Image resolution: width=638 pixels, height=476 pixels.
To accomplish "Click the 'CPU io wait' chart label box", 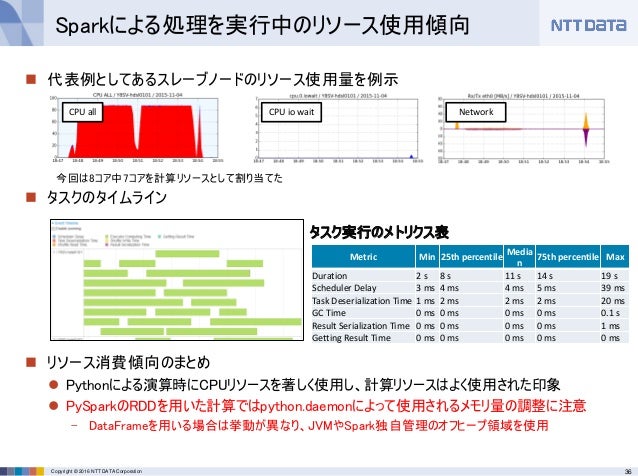I will (291, 112).
